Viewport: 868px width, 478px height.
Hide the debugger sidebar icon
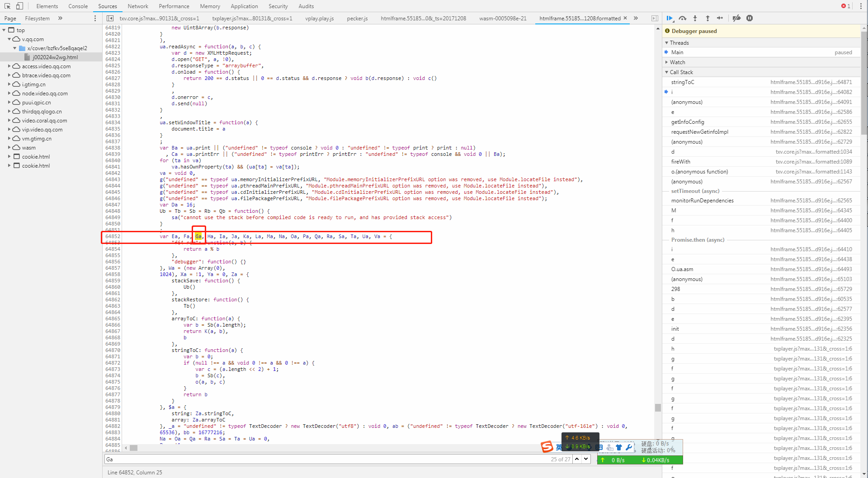pos(655,18)
